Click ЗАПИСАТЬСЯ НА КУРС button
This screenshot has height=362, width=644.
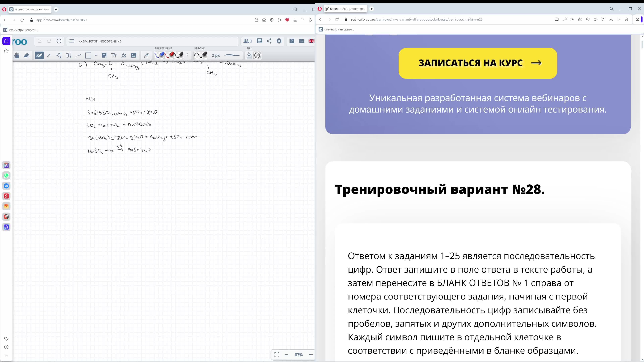pos(477,63)
